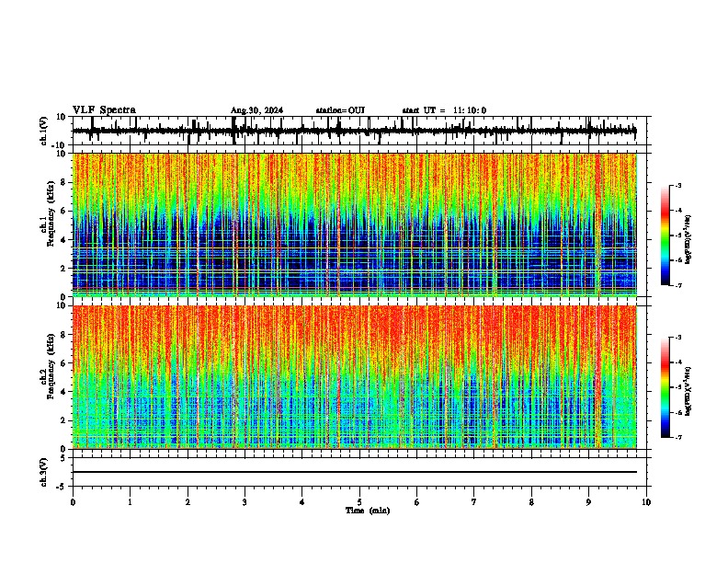Image resolution: width=728 pixels, height=563 pixels.
Task: Click the time axis tick label "3"
Action: coord(245,502)
